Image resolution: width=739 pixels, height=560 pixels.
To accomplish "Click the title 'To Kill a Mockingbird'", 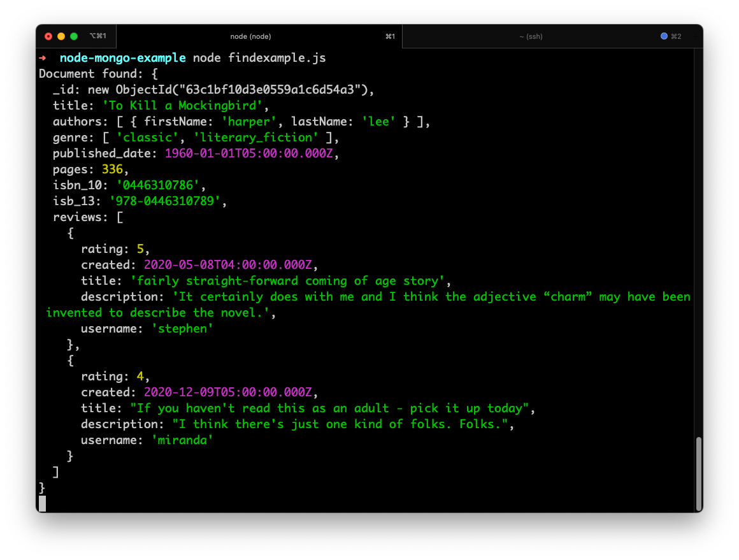I will coord(182,106).
